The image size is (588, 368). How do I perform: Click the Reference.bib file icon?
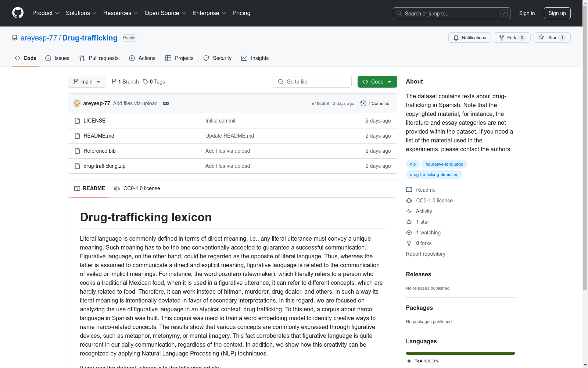pyautogui.click(x=77, y=151)
